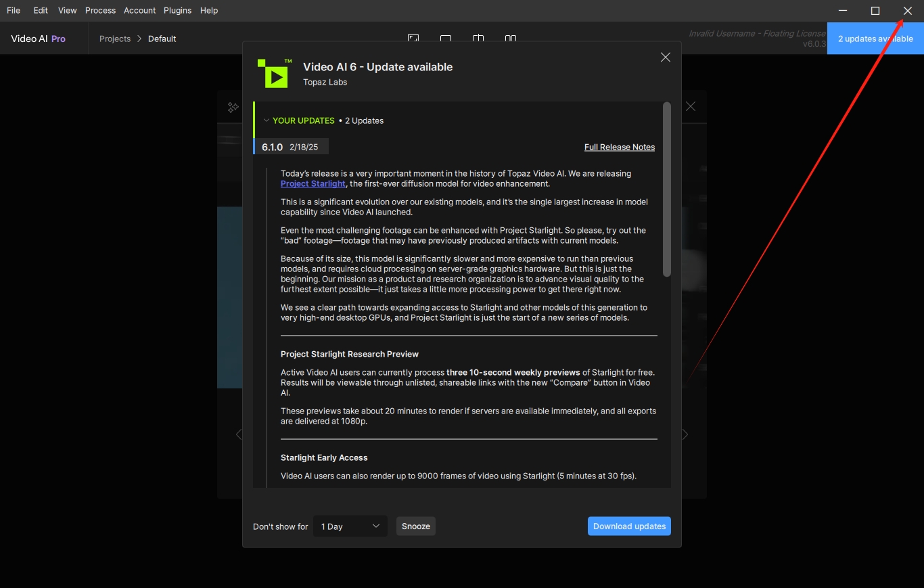Click the green Topaz Video AI logo
This screenshot has width=924, height=588.
[275, 73]
